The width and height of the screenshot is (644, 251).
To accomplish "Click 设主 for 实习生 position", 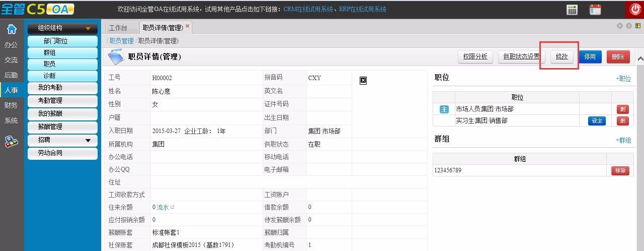I will pos(597,121).
